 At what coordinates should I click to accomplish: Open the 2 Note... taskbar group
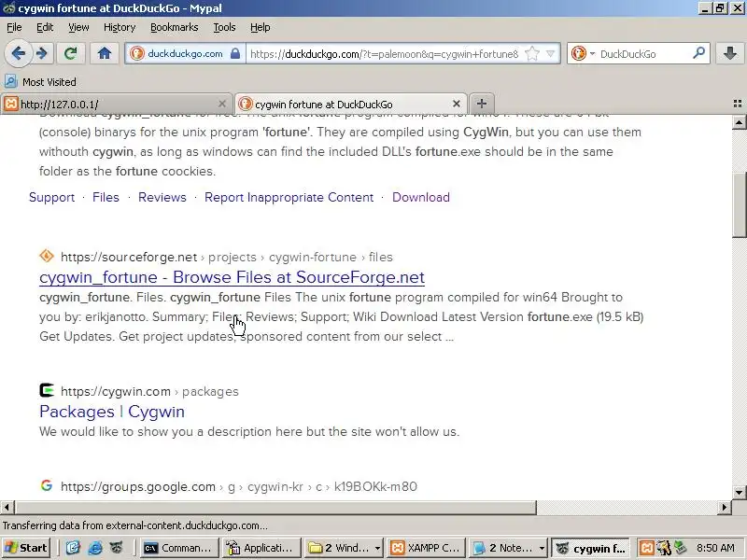(508, 548)
